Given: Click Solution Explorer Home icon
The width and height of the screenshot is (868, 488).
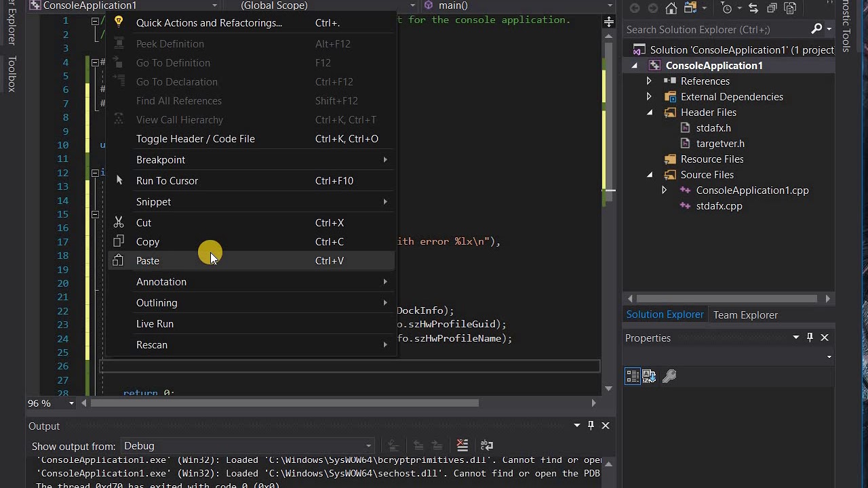Looking at the screenshot, I should click(x=671, y=8).
